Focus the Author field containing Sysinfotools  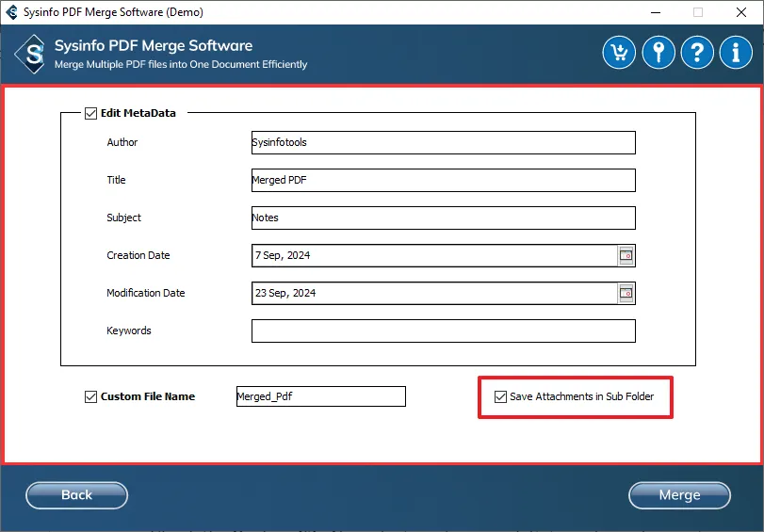coord(444,143)
